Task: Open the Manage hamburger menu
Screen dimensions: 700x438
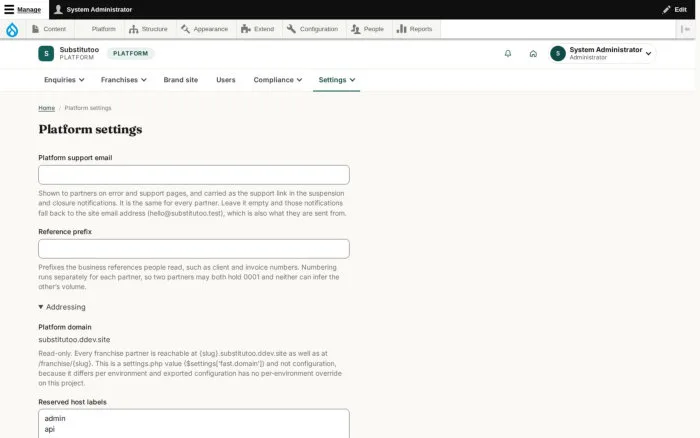Action: 22,9
